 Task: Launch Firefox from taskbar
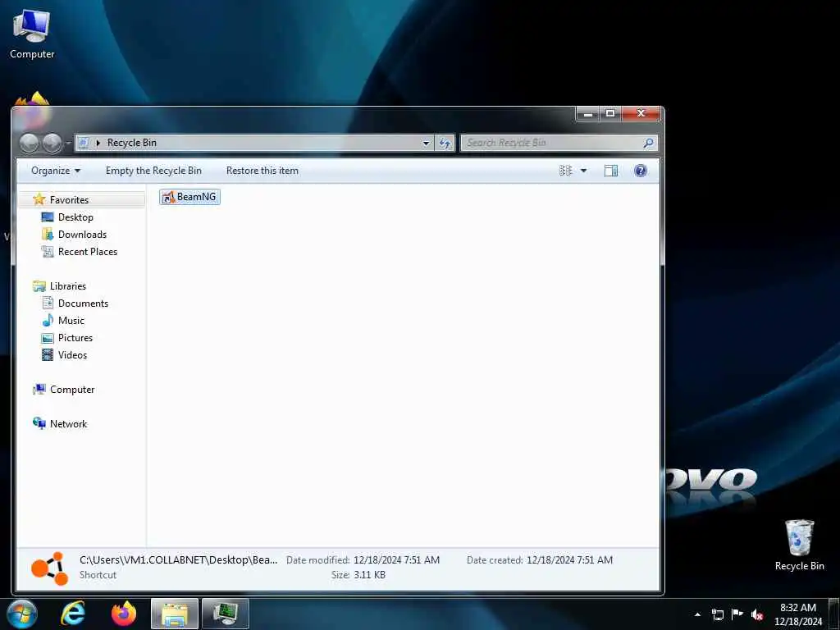pos(124,614)
